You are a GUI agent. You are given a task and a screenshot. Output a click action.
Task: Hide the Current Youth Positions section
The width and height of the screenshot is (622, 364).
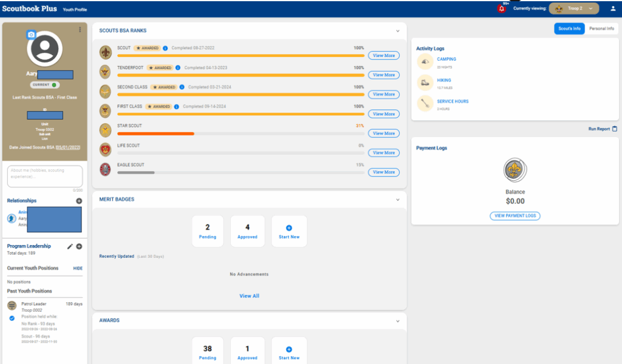78,268
